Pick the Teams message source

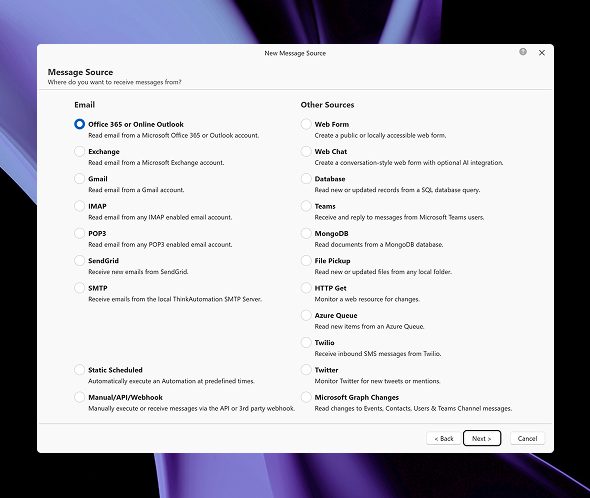point(306,206)
